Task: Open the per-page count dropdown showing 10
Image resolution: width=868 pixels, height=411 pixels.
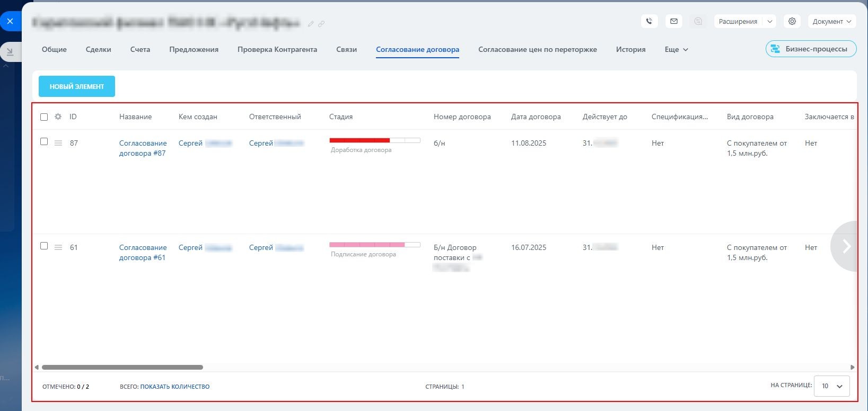Action: (x=832, y=386)
